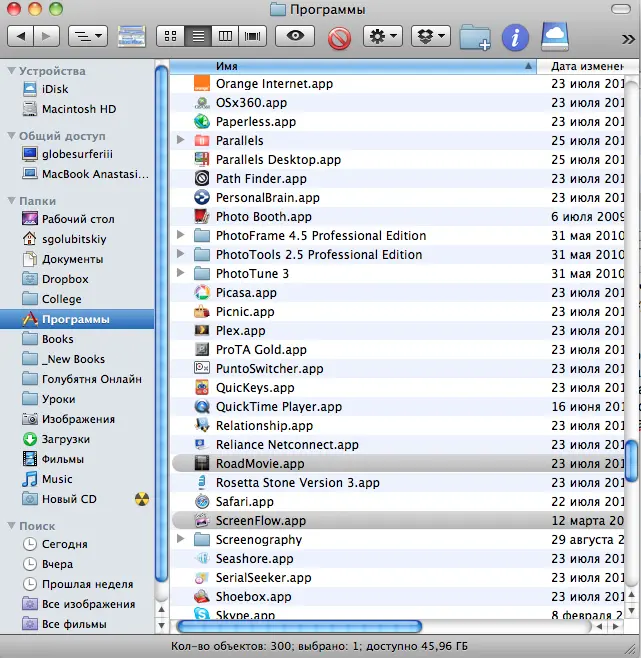Click the file list vertical scrollbar thumb

click(x=631, y=461)
